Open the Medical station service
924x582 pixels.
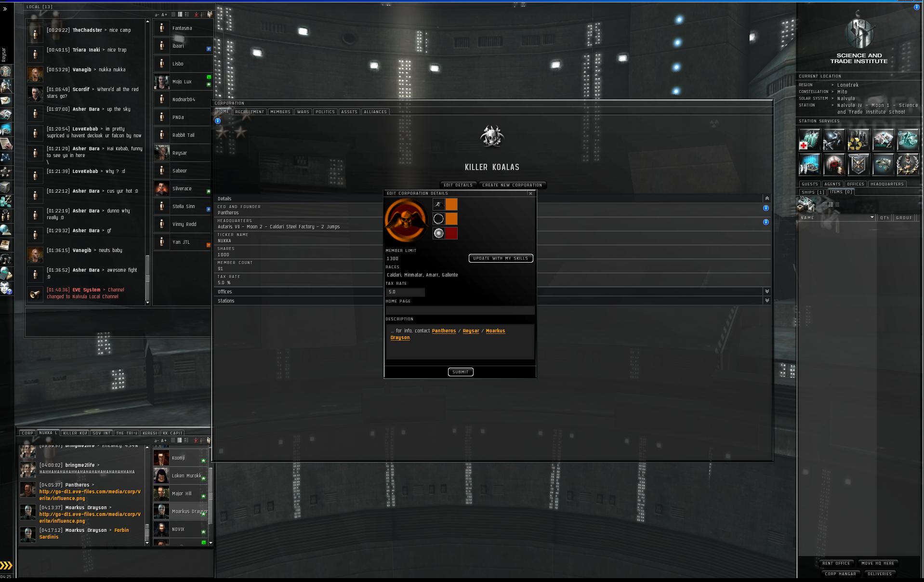(x=810, y=140)
